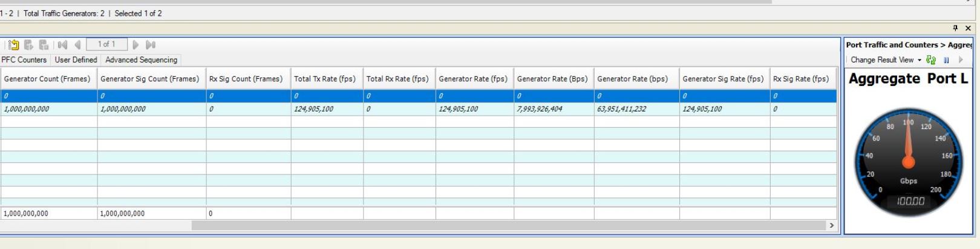Click the Rx Sig Rate (fps) column header
Viewport: 980px width, 249px height.
803,79
